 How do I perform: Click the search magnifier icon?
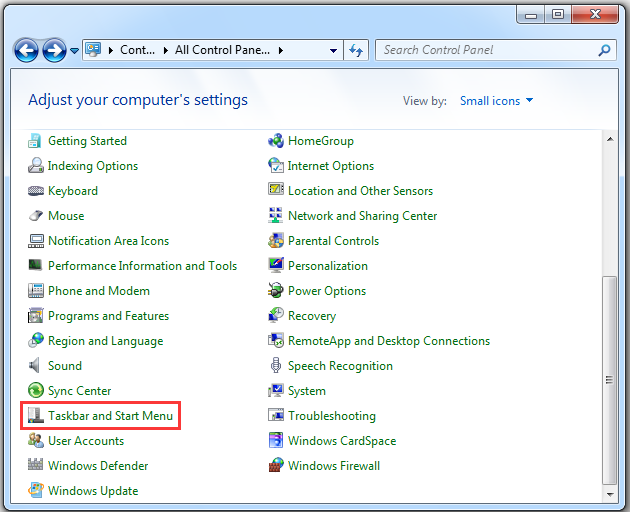coord(604,50)
